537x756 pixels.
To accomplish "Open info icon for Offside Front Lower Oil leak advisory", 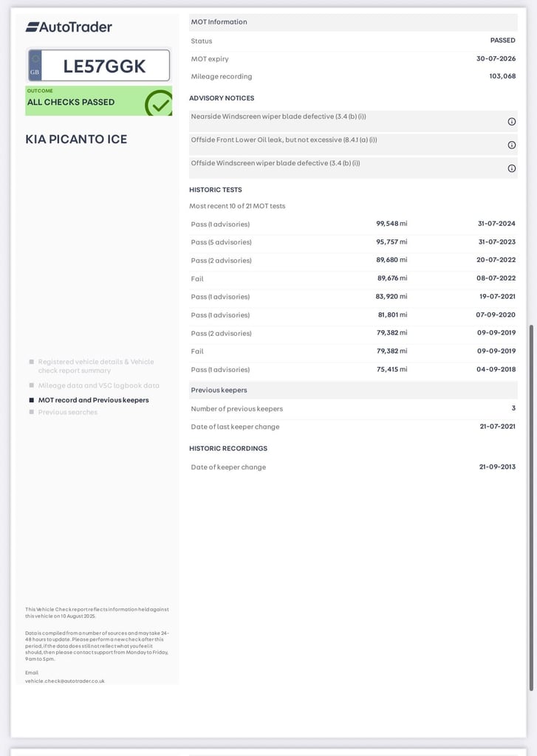I will (511, 145).
